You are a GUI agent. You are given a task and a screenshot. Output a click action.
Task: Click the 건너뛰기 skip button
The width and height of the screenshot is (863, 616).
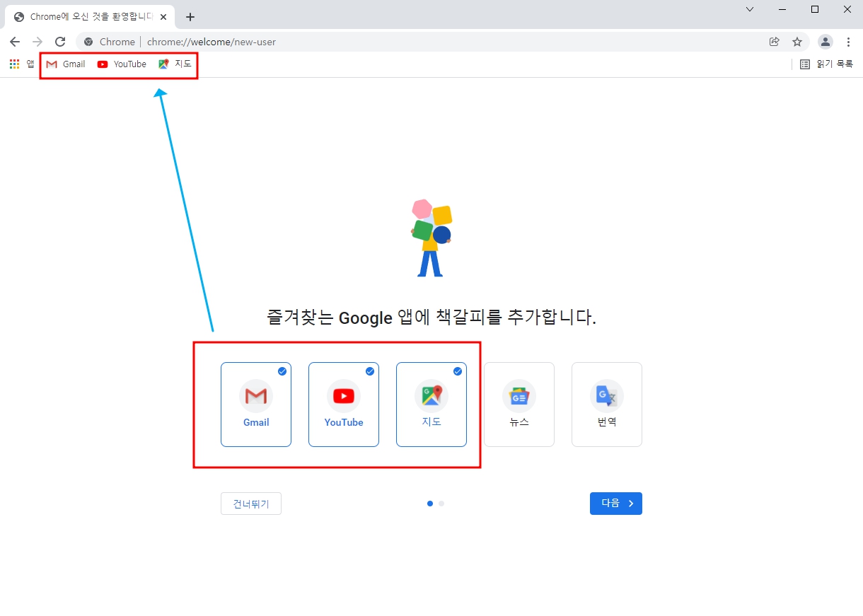click(251, 504)
